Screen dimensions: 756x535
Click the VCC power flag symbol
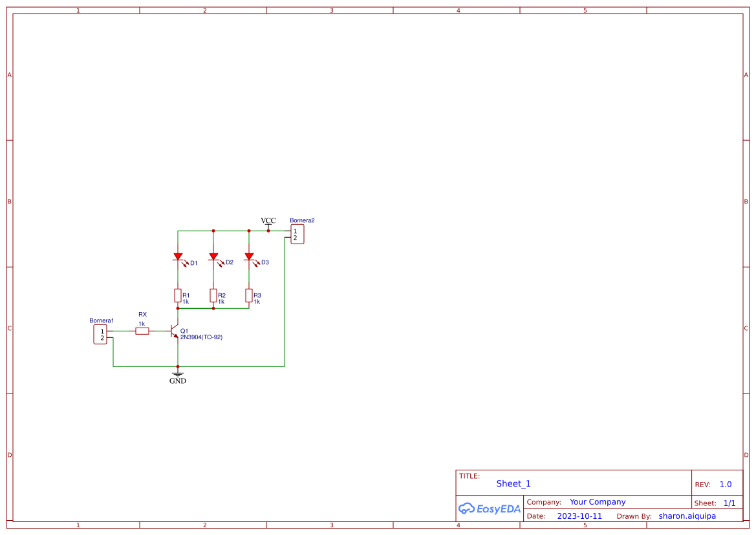point(268,226)
